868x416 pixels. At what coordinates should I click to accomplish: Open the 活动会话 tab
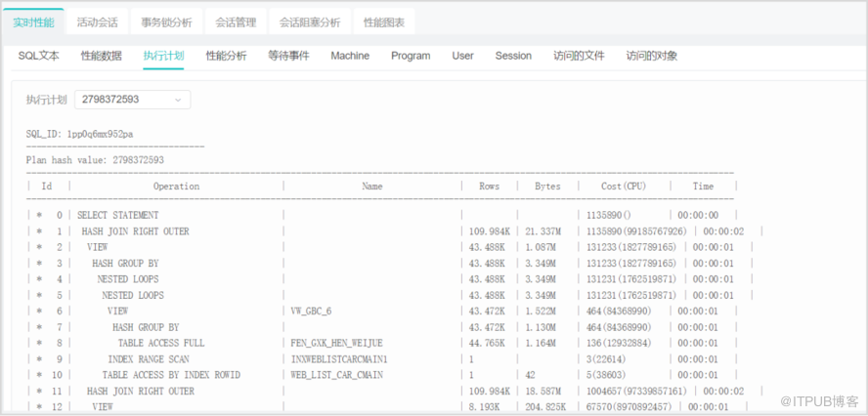point(97,21)
